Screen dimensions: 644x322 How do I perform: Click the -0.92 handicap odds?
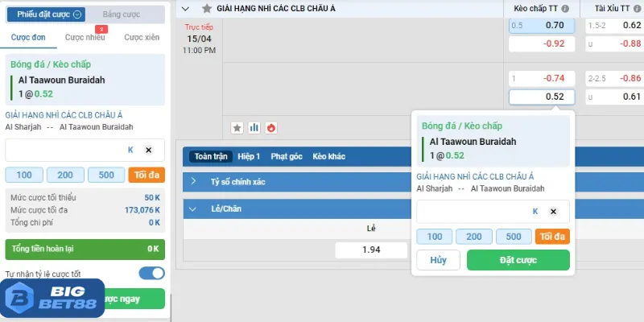click(542, 43)
